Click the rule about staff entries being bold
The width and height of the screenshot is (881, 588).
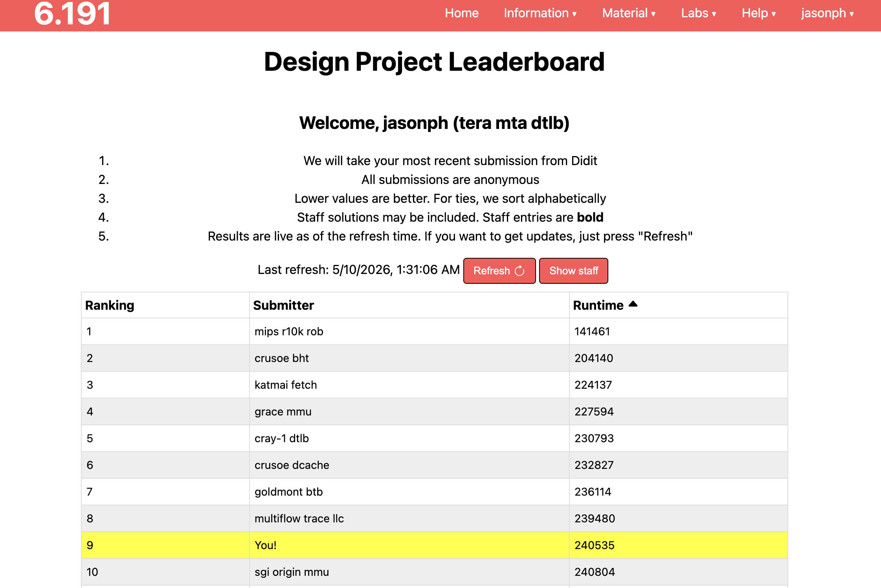(x=450, y=217)
